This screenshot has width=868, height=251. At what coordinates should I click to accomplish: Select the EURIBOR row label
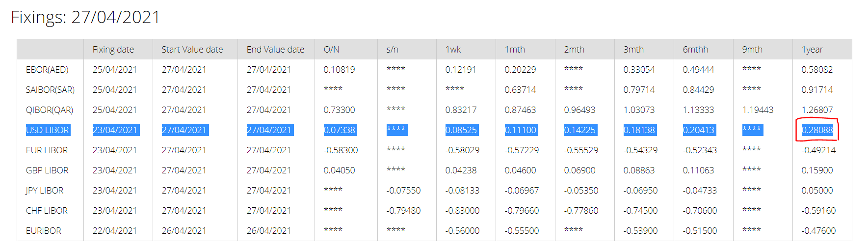43,231
